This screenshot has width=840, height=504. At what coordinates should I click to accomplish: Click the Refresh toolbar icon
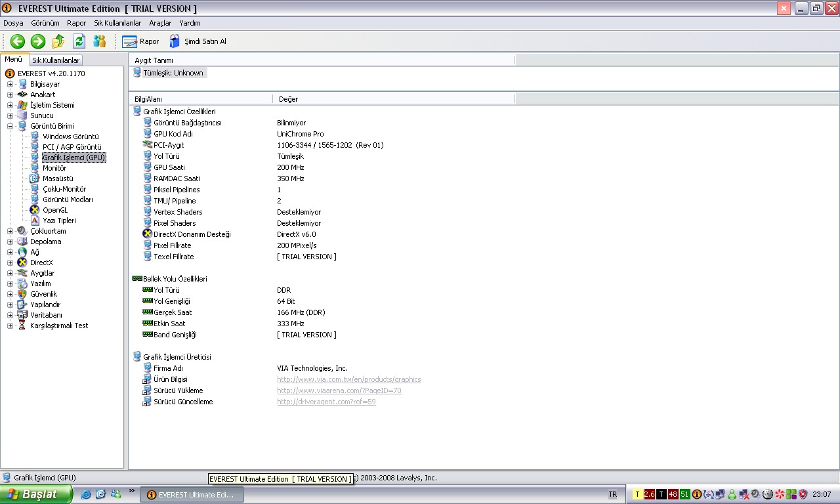click(x=79, y=41)
